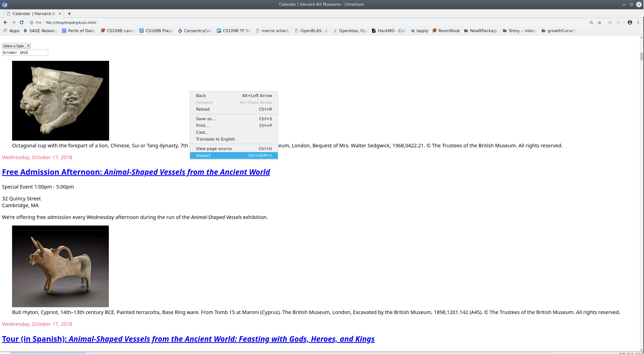Screen dimensions: 644x354
Task: Close the Calendar | Harvard Art tab
Action: pyautogui.click(x=60, y=14)
